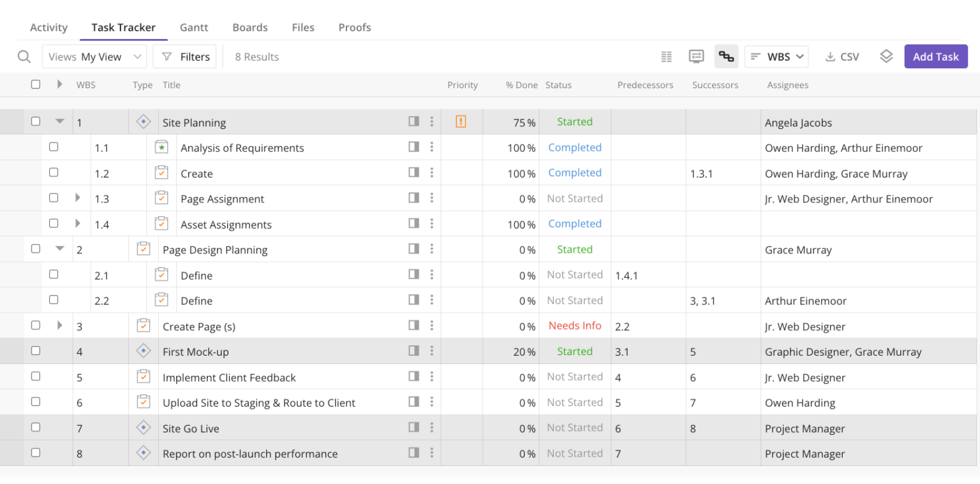Check the Implement Client Feedback row checkbox

[36, 376]
